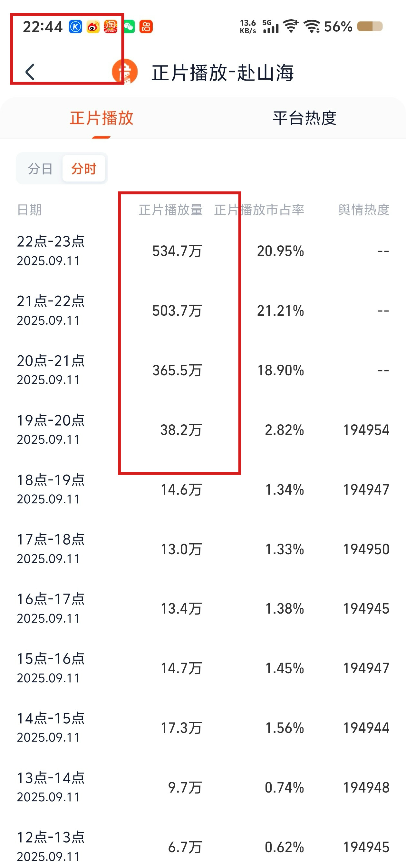Open the WeChat notification icon
This screenshot has width=406, height=868.
point(129,27)
